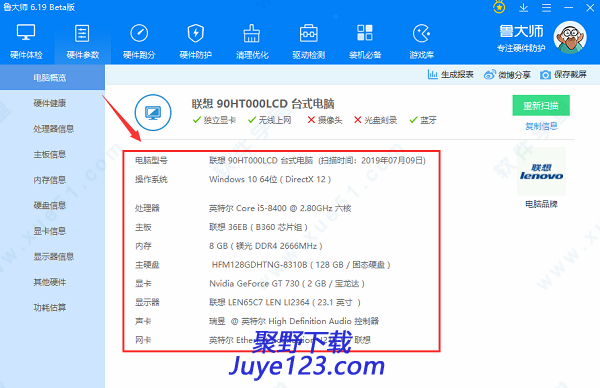The height and width of the screenshot is (388, 600).
Task: Open the hamburger main menu icon
Action: tap(546, 8)
